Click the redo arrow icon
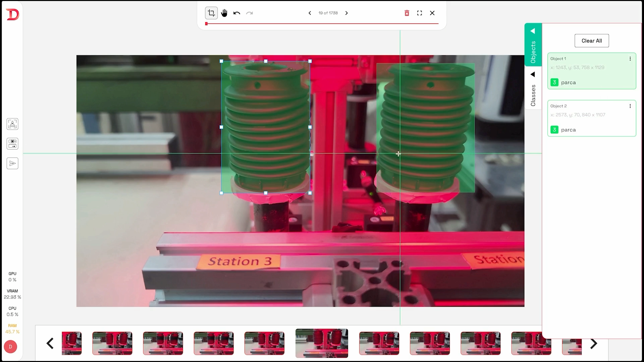 (250, 13)
